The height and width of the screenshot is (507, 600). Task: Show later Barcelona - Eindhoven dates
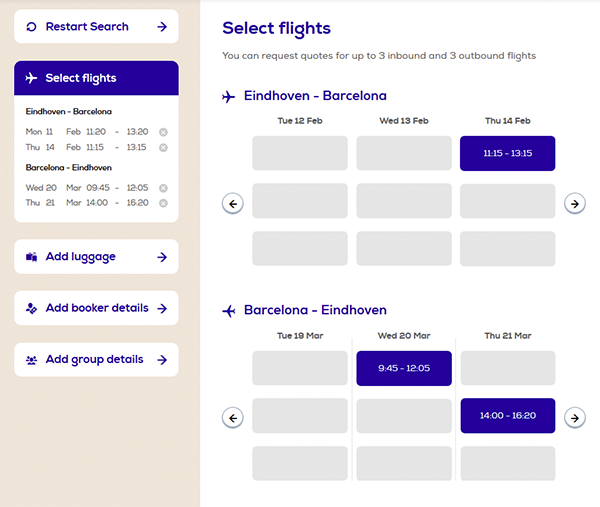[575, 418]
